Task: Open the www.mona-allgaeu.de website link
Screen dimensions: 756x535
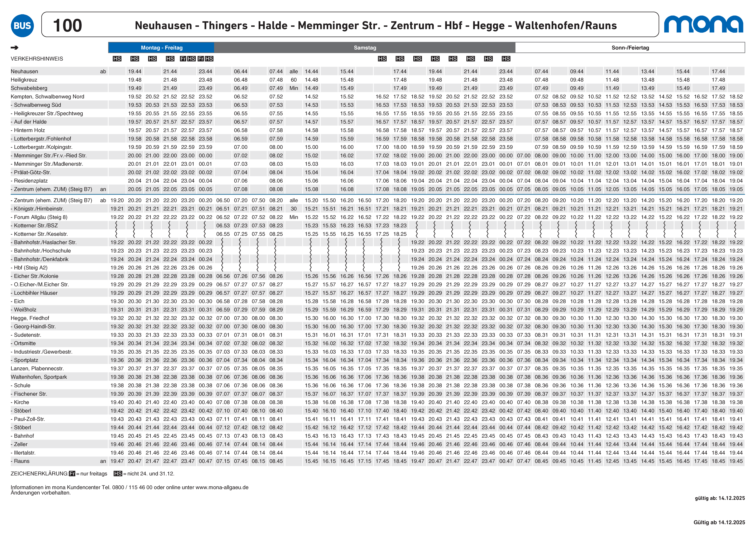Action: [x=222, y=487]
